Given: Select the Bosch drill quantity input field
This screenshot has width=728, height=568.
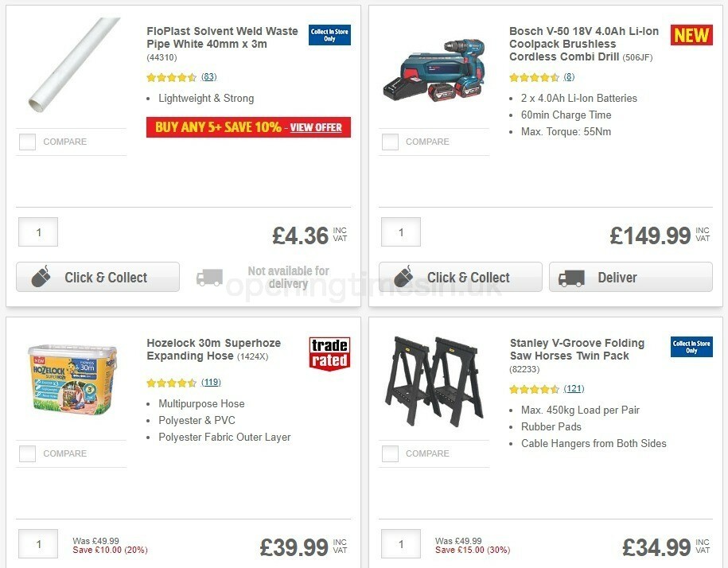Looking at the screenshot, I should pos(400,231).
